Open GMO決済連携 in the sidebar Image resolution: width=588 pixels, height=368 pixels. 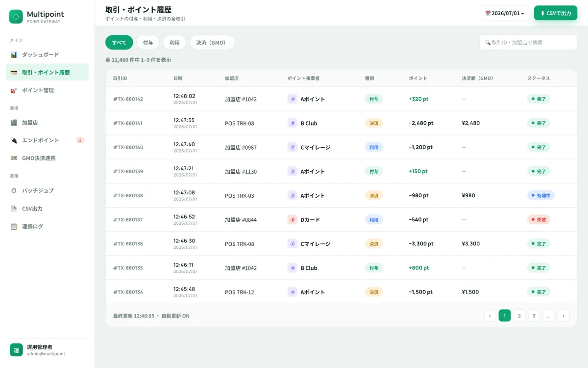tap(47, 158)
